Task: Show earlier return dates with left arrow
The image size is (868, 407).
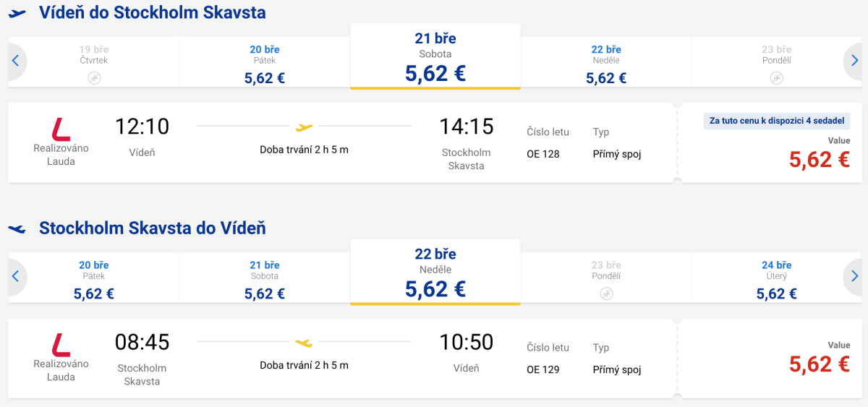Action: click(15, 277)
